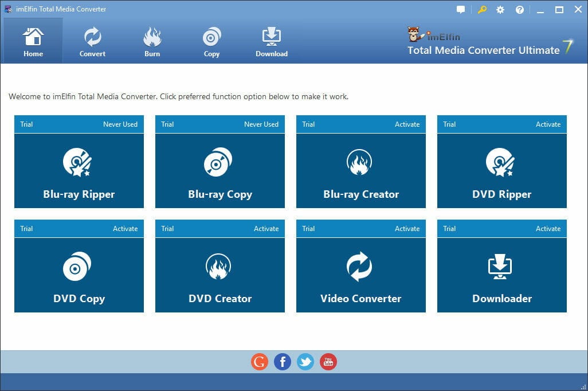Click the Blu-ray Creator flame icon
This screenshot has width=588, height=391.
359,162
